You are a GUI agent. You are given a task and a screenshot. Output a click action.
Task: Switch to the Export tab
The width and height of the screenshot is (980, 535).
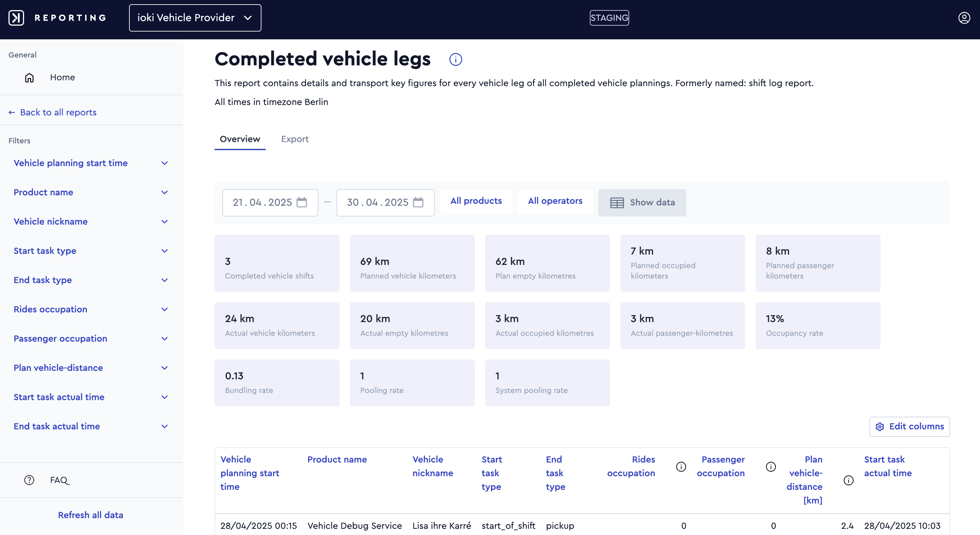(295, 139)
